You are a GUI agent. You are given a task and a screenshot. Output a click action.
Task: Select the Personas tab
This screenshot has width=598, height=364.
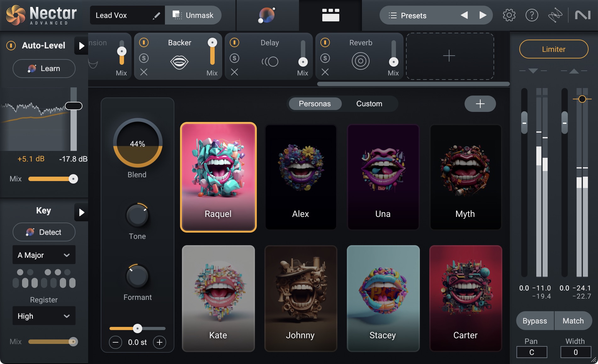tap(315, 104)
